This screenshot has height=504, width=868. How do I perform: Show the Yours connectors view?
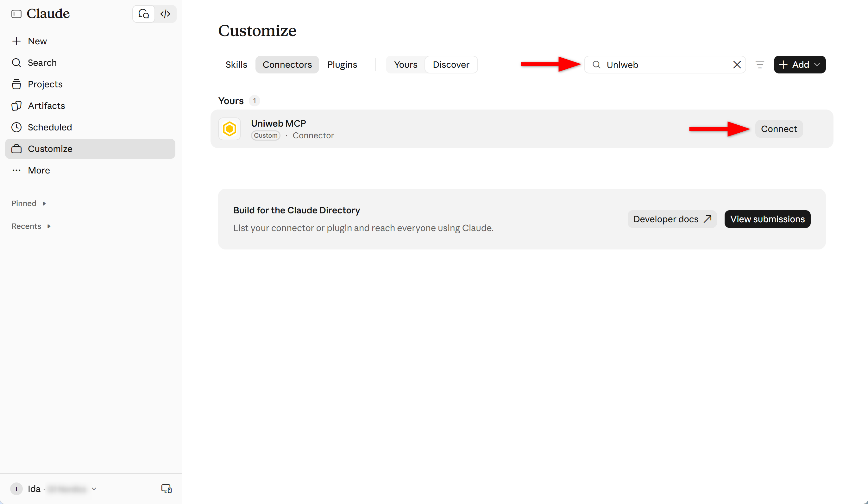pos(406,65)
